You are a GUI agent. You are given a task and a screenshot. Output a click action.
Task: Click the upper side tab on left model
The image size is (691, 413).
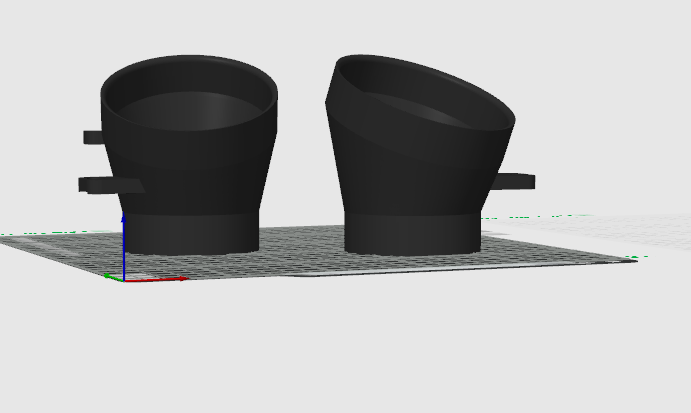coord(93,137)
